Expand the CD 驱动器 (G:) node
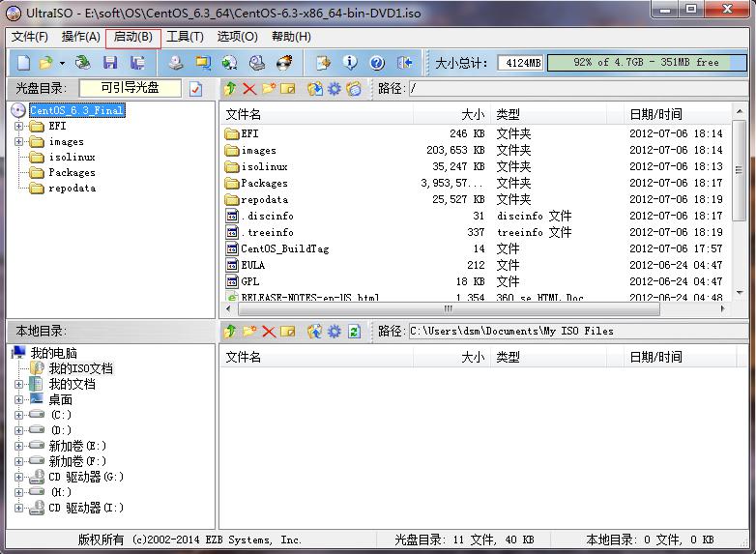This screenshot has height=554, width=756. (x=18, y=477)
